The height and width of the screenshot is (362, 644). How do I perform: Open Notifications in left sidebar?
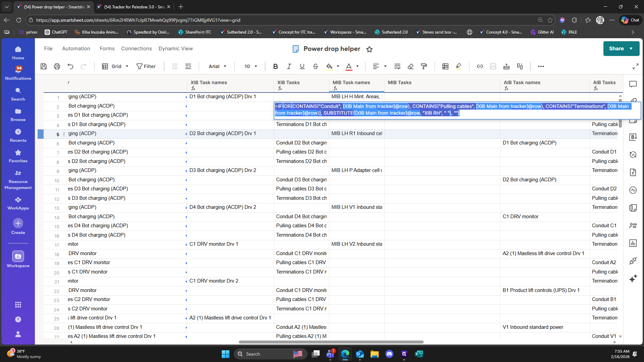click(18, 73)
